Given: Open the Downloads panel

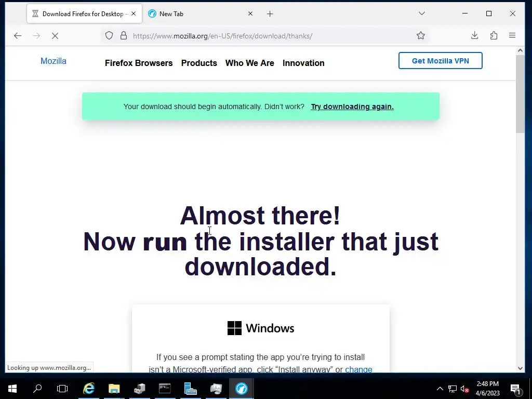Looking at the screenshot, I should click(475, 36).
